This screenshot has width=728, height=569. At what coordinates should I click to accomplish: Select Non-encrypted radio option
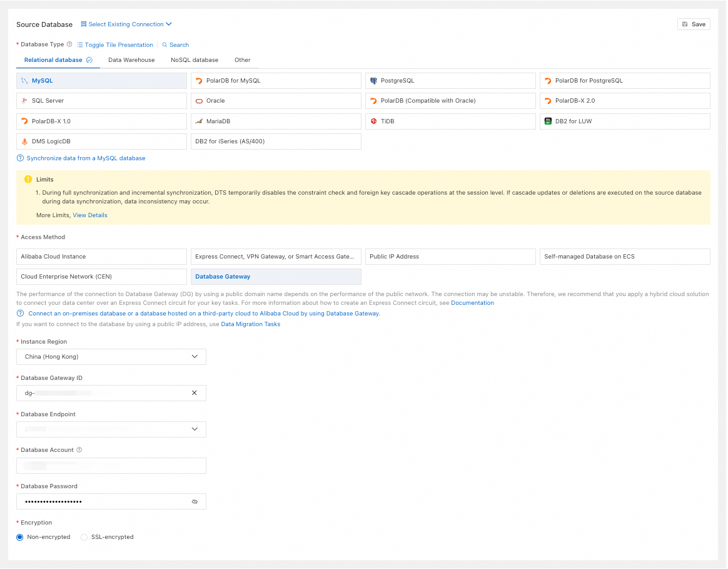click(x=20, y=537)
